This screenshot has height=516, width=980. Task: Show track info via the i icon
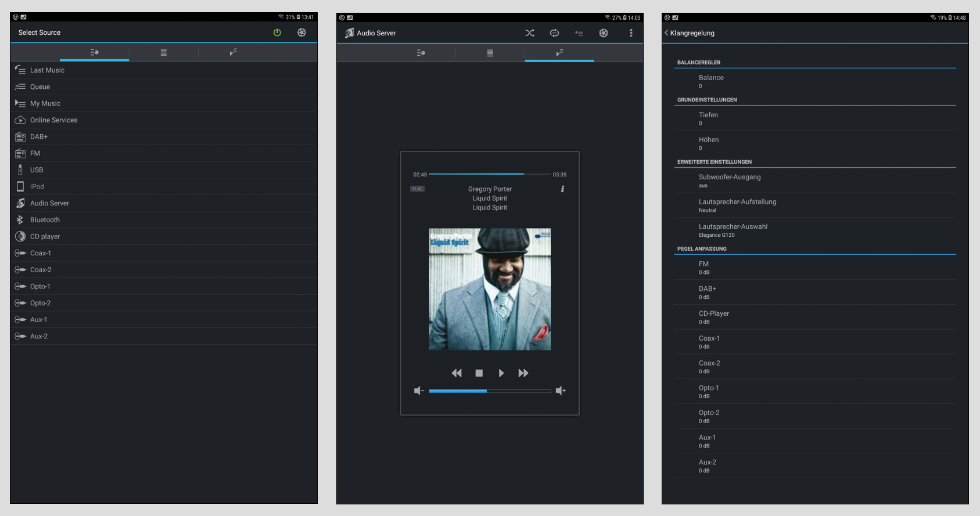coord(562,189)
